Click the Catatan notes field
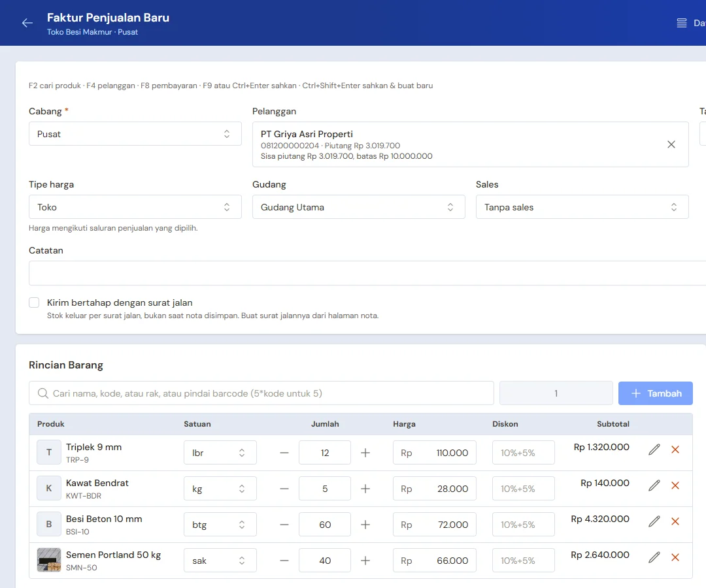Screen dimensions: 706x588 [x=367, y=273]
